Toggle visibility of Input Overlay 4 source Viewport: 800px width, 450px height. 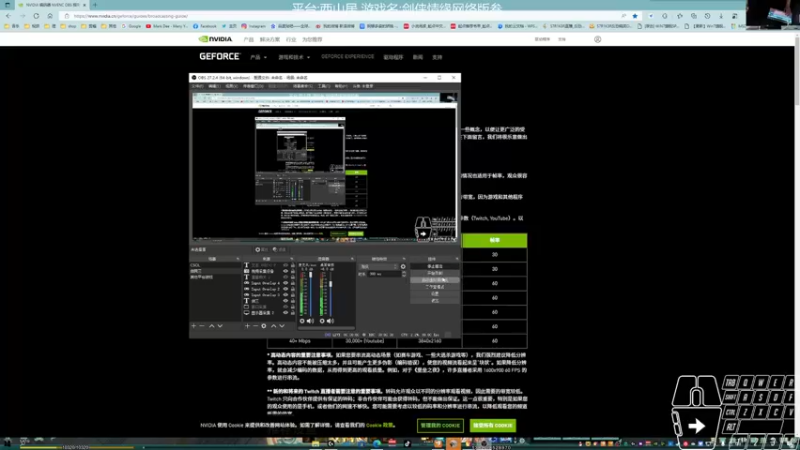pyautogui.click(x=286, y=283)
